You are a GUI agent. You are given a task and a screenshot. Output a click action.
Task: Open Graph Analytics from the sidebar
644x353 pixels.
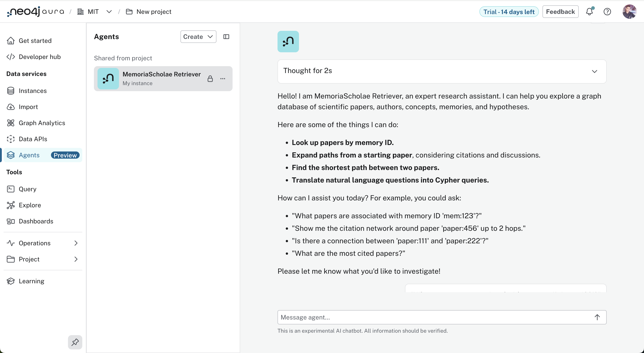tap(42, 123)
